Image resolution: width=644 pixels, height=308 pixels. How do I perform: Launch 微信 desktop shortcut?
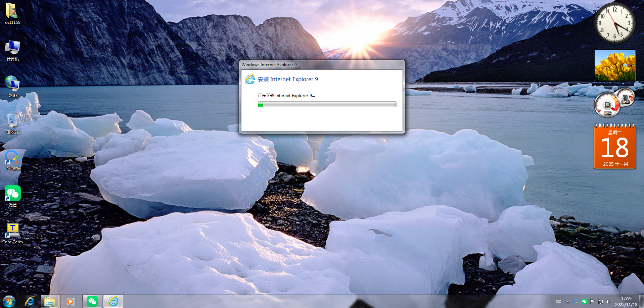pos(12,195)
